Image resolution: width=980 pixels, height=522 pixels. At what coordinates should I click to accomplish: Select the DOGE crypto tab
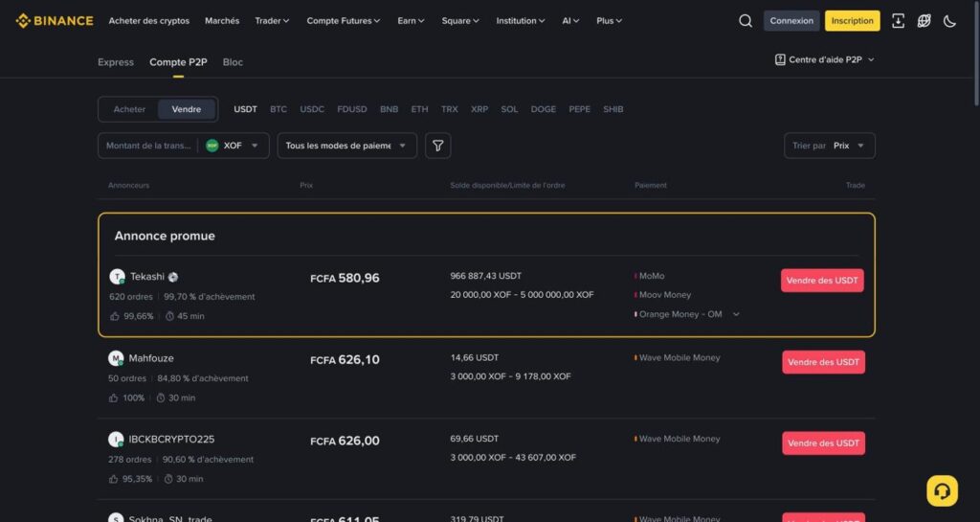point(544,109)
